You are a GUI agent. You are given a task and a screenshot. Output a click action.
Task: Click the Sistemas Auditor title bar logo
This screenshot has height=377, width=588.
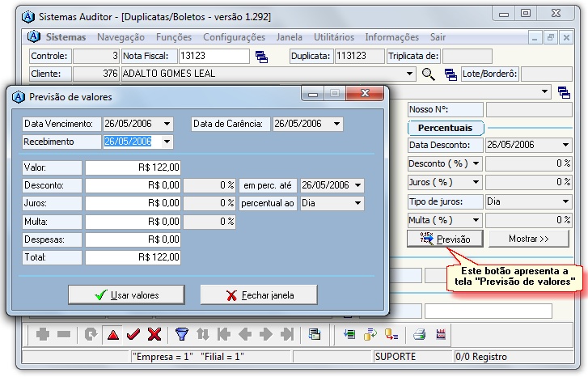(27, 17)
